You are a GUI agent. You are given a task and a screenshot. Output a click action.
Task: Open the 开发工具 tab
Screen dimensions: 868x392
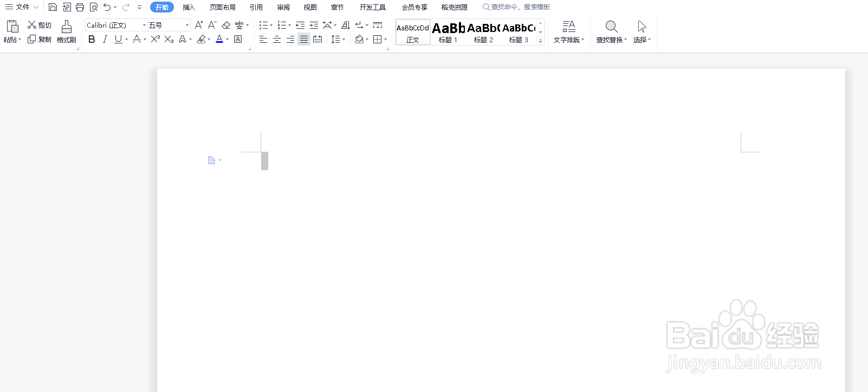click(x=373, y=7)
